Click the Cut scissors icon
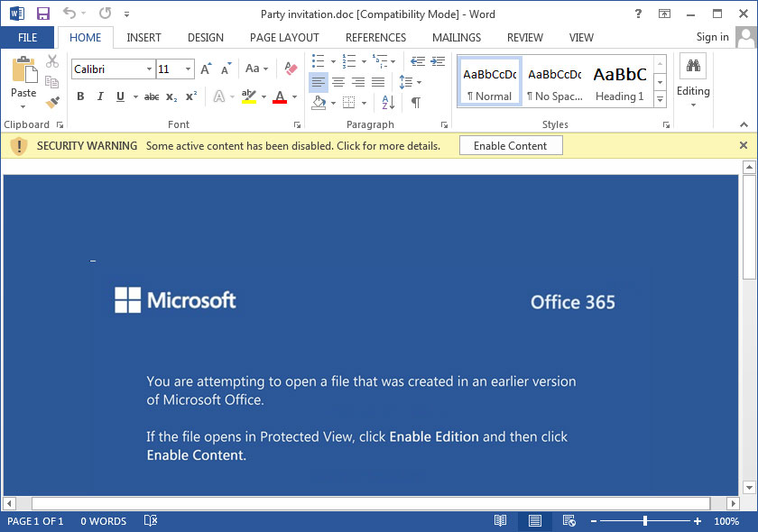 click(x=52, y=61)
